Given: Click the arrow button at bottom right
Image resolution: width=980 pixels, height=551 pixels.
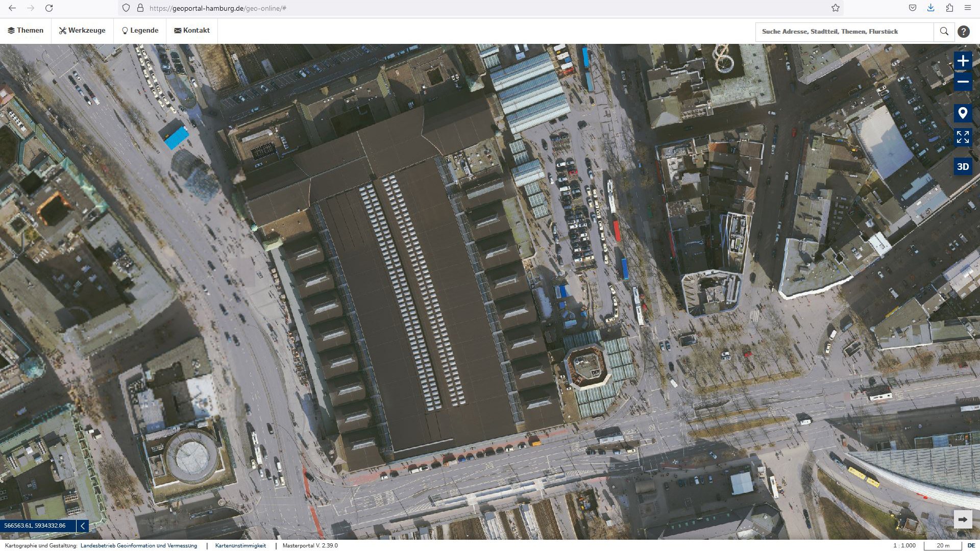Looking at the screenshot, I should (x=963, y=519).
